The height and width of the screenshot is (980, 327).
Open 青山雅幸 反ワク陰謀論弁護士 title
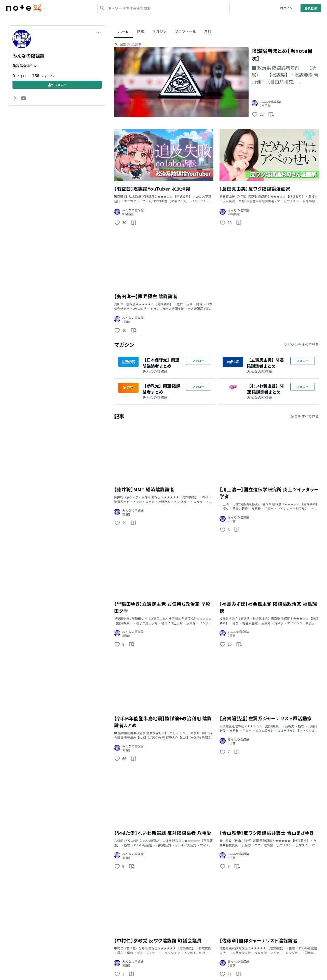[267, 833]
